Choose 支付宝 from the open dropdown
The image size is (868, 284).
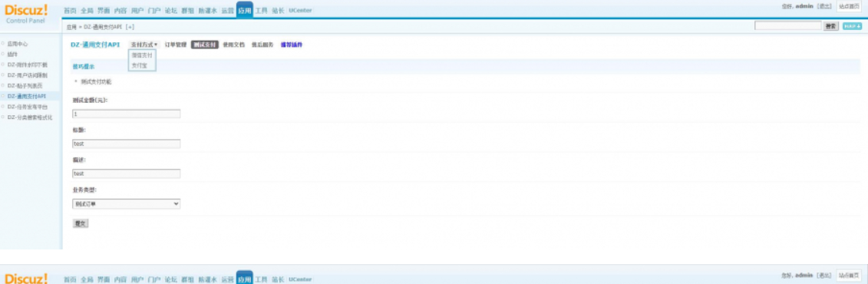pyautogui.click(x=140, y=65)
